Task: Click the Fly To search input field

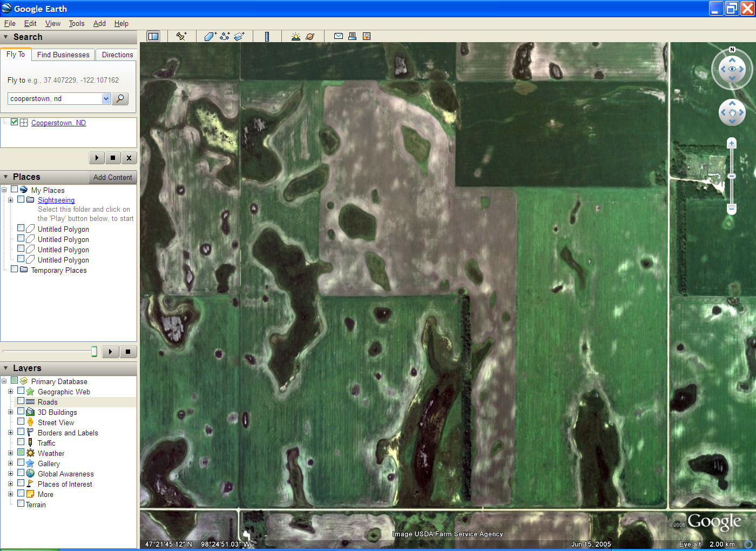Action: 55,98
